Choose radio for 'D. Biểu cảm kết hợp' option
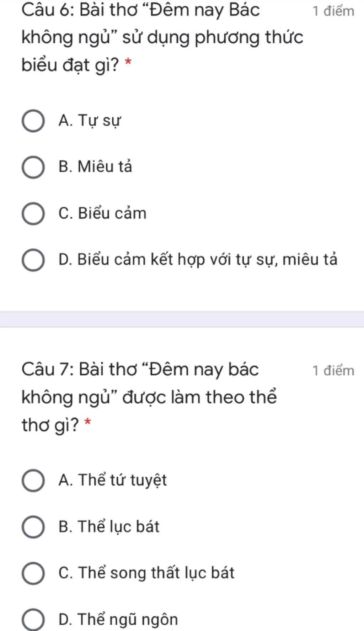This screenshot has height=631, width=364. point(33,260)
